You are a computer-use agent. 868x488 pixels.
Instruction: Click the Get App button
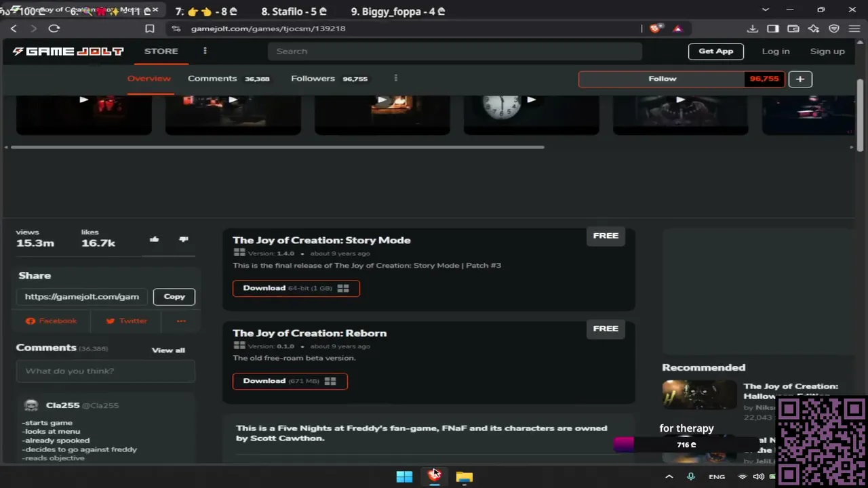716,52
